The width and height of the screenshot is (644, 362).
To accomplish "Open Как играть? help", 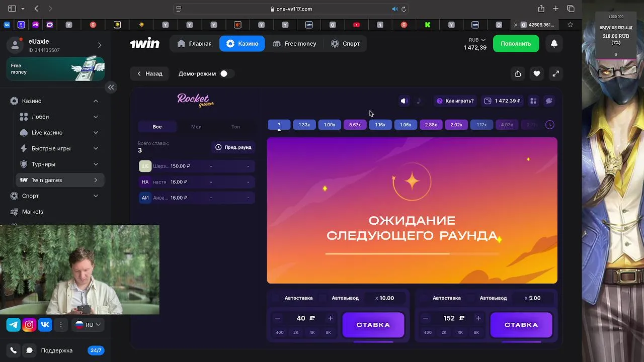I will 455,101.
